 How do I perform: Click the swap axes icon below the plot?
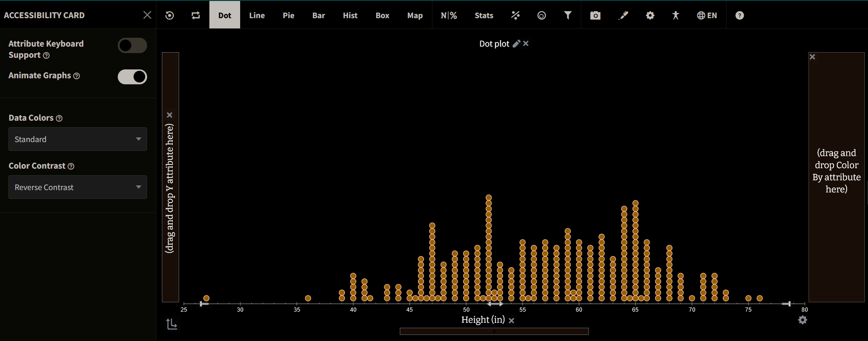[x=172, y=324]
